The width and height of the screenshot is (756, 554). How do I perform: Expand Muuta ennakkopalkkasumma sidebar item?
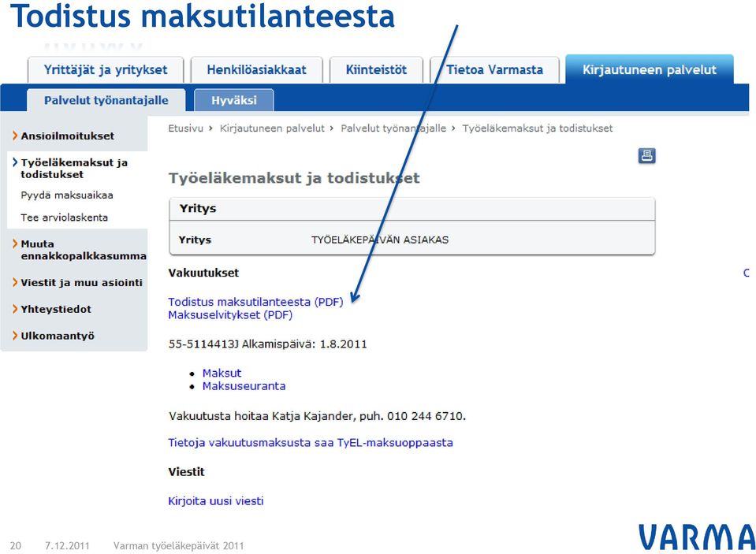click(84, 250)
